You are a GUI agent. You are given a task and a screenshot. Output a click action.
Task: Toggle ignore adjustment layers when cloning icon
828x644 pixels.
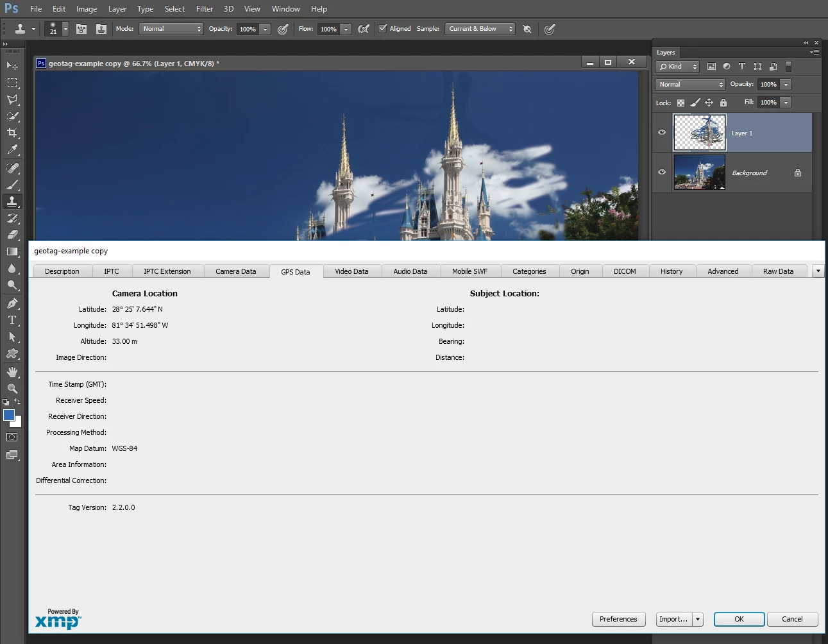point(527,29)
